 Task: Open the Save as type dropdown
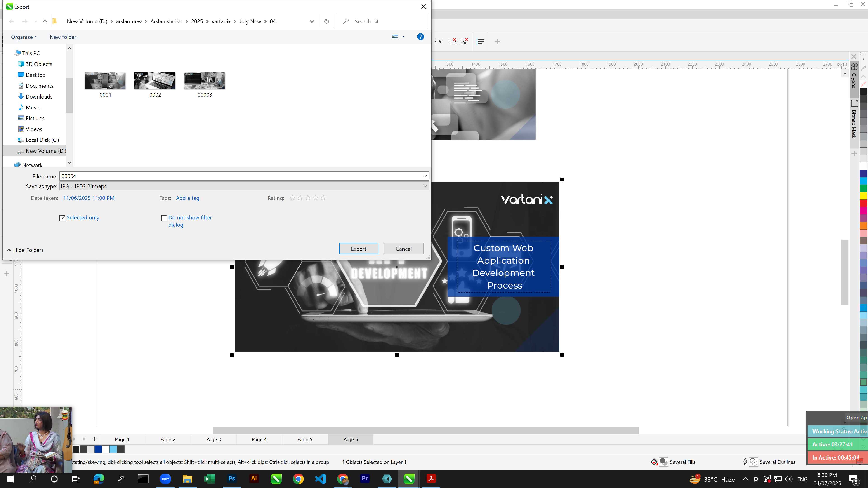(425, 186)
